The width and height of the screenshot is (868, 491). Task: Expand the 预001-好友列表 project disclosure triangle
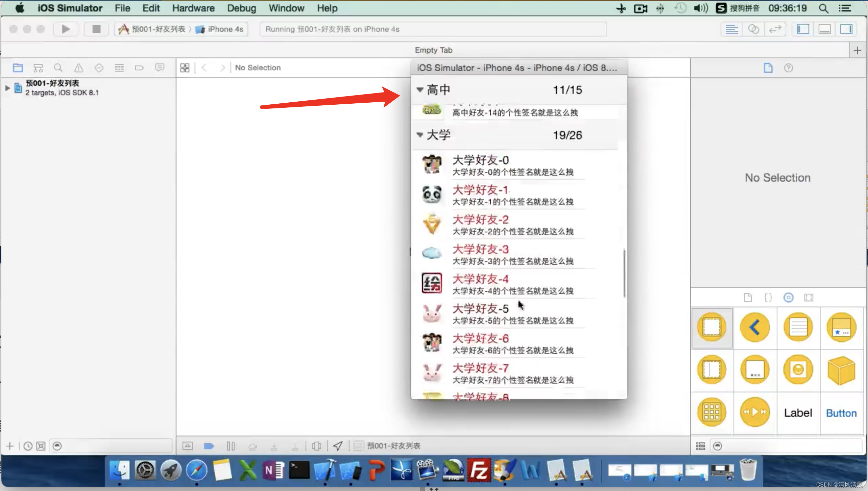[x=7, y=88]
